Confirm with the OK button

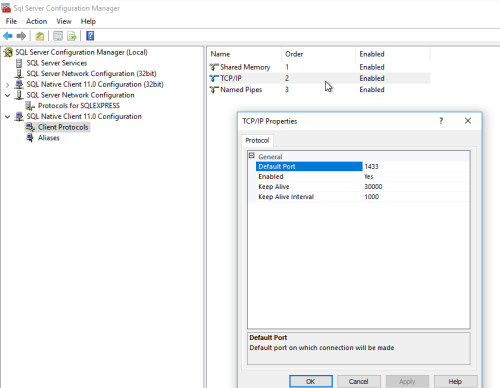(311, 381)
